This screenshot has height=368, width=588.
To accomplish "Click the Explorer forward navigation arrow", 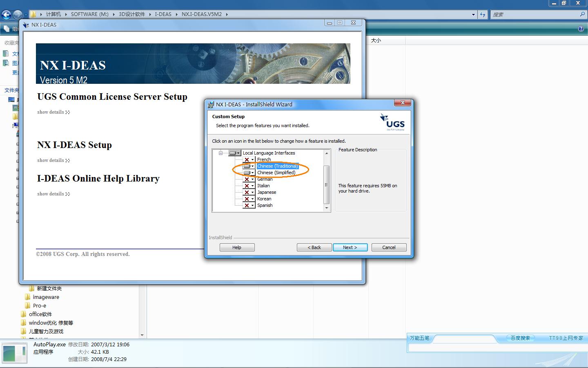I will [x=17, y=15].
